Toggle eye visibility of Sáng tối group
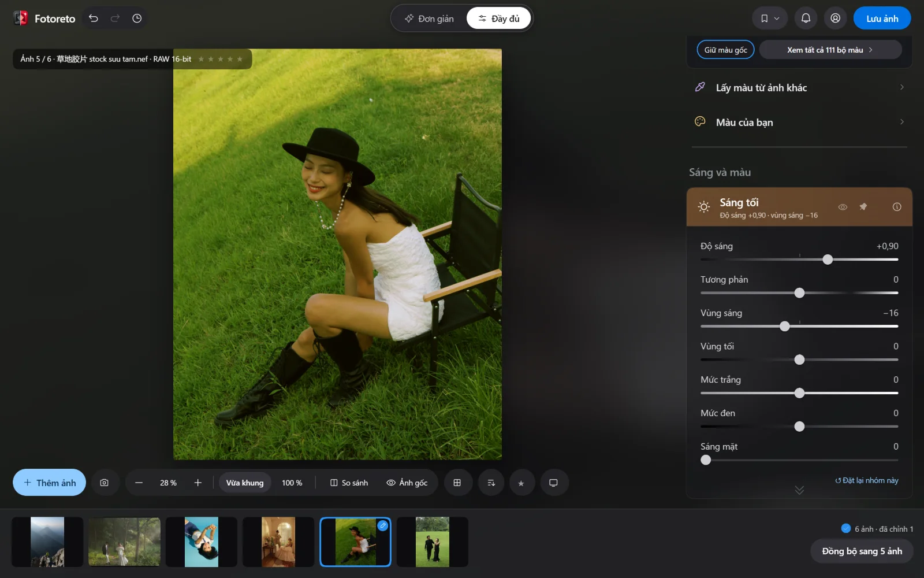This screenshot has width=924, height=578. pyautogui.click(x=843, y=207)
